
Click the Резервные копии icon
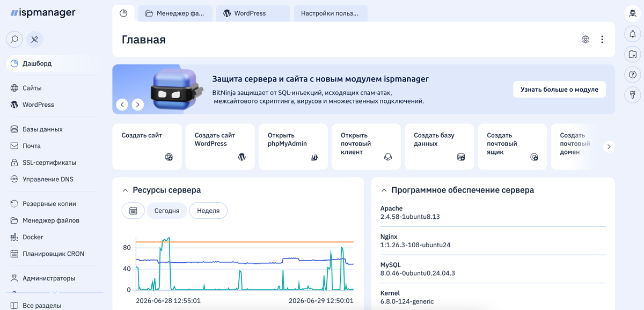[x=14, y=204]
